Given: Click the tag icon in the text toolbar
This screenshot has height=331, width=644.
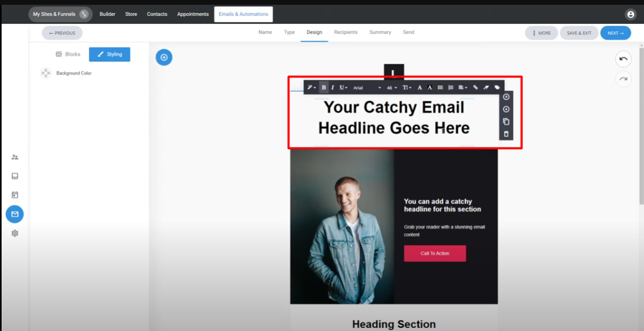Looking at the screenshot, I should (x=497, y=88).
